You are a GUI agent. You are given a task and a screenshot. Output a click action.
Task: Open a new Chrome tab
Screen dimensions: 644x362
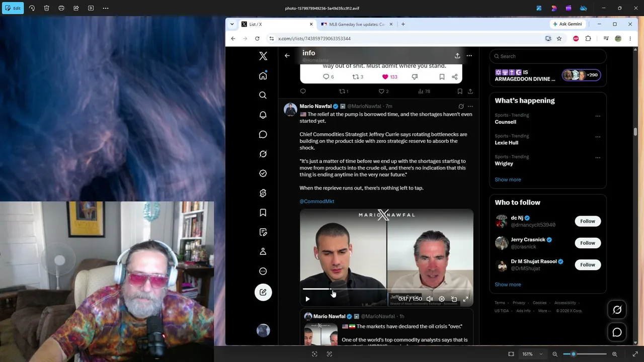(x=403, y=24)
